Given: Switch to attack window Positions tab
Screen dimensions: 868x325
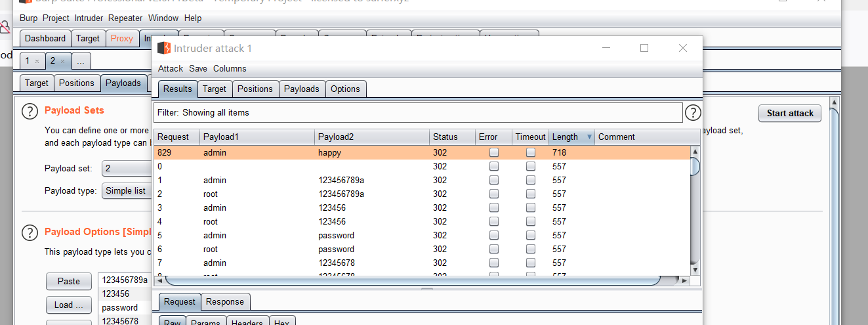Looking at the screenshot, I should point(255,89).
